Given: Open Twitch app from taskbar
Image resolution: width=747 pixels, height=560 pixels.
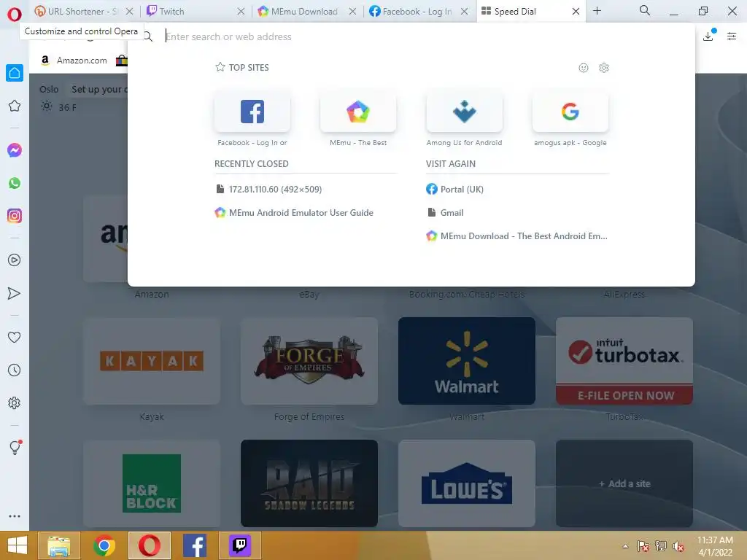Looking at the screenshot, I should click(x=240, y=545).
